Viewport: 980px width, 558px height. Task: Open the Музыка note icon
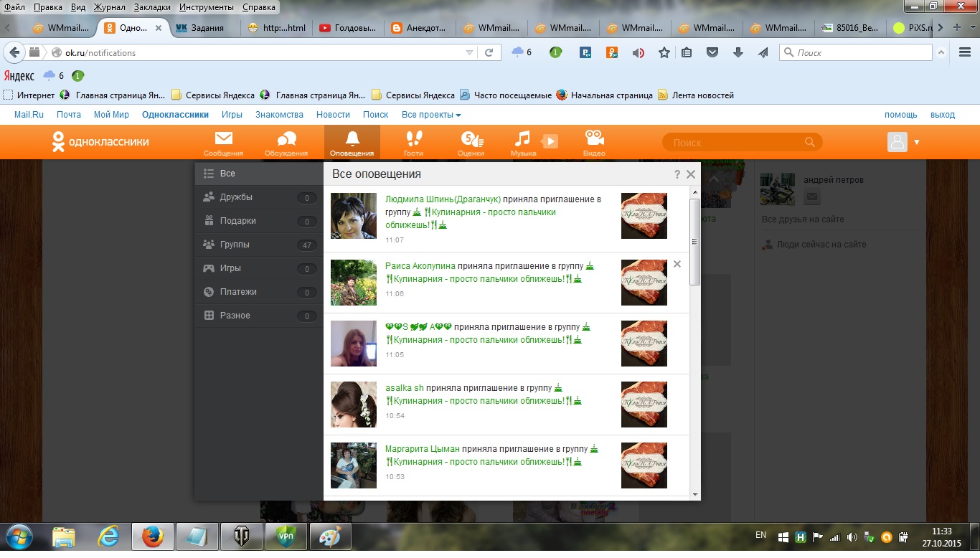click(523, 143)
